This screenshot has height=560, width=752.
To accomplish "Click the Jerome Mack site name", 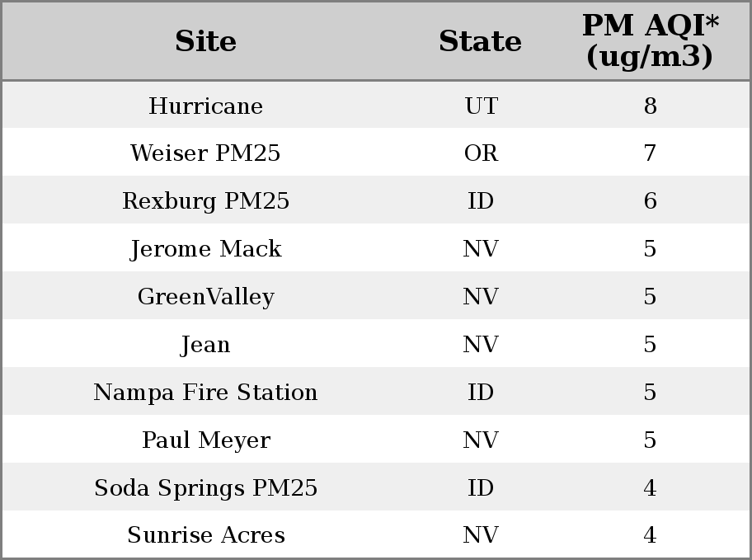I will point(205,249).
